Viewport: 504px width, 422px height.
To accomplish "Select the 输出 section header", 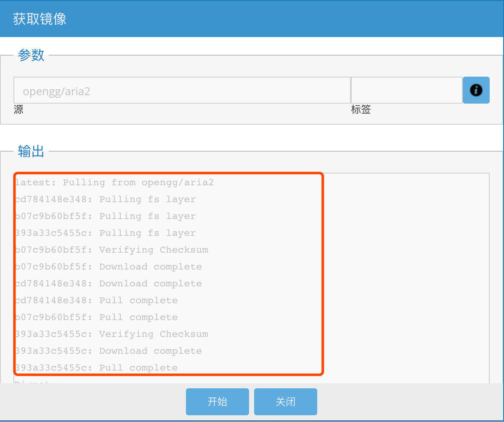I will pos(31,152).
